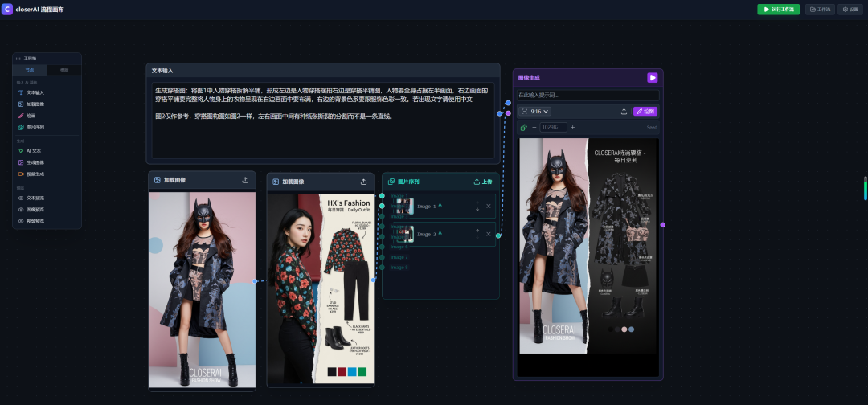Viewport: 868px width, 405px height.
Task: Move Image 1 down in sequence
Action: (x=477, y=210)
